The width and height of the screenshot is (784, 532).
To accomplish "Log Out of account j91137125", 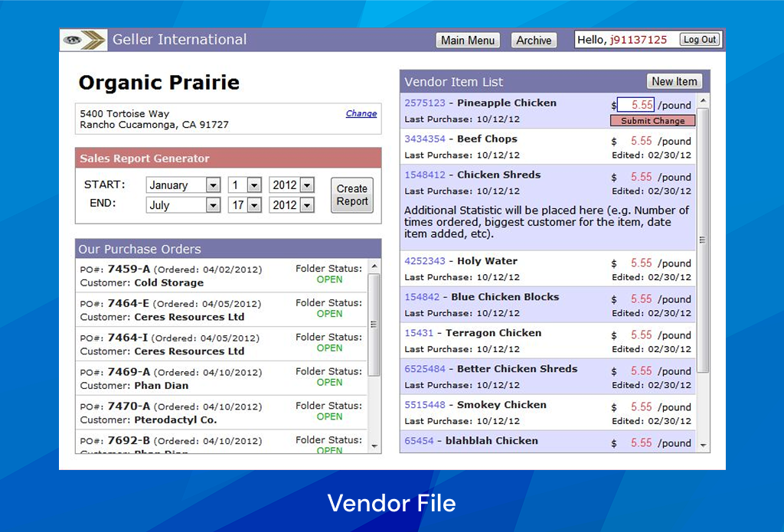I will 699,39.
